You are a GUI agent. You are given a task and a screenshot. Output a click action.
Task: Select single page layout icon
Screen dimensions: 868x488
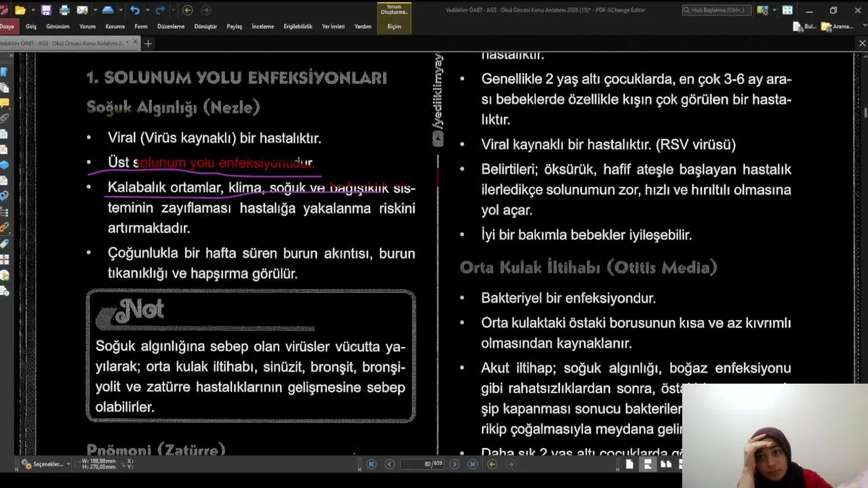pos(630,464)
